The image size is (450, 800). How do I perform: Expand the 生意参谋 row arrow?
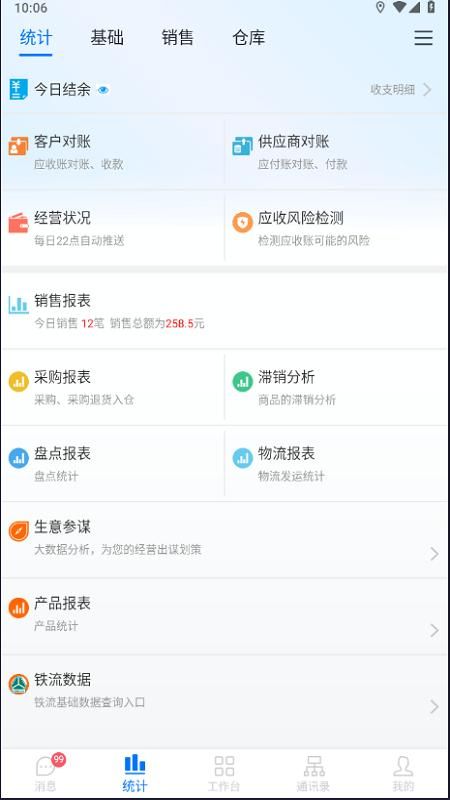click(434, 554)
